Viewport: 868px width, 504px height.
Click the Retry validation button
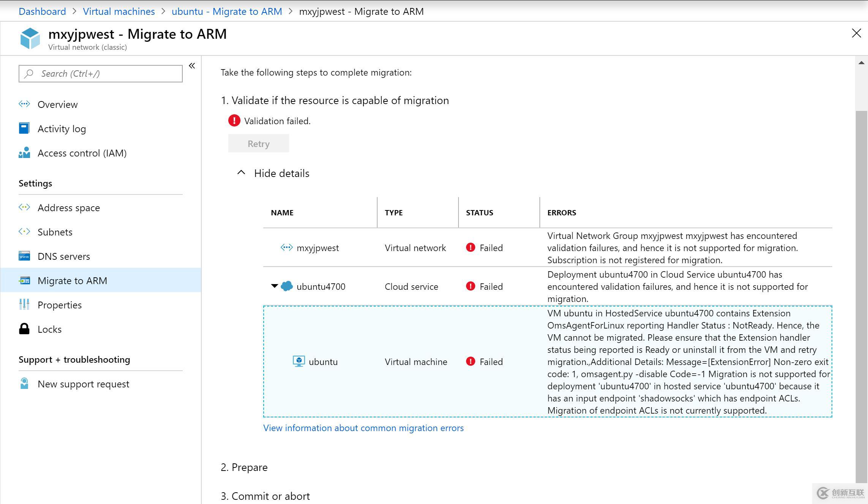pos(259,143)
